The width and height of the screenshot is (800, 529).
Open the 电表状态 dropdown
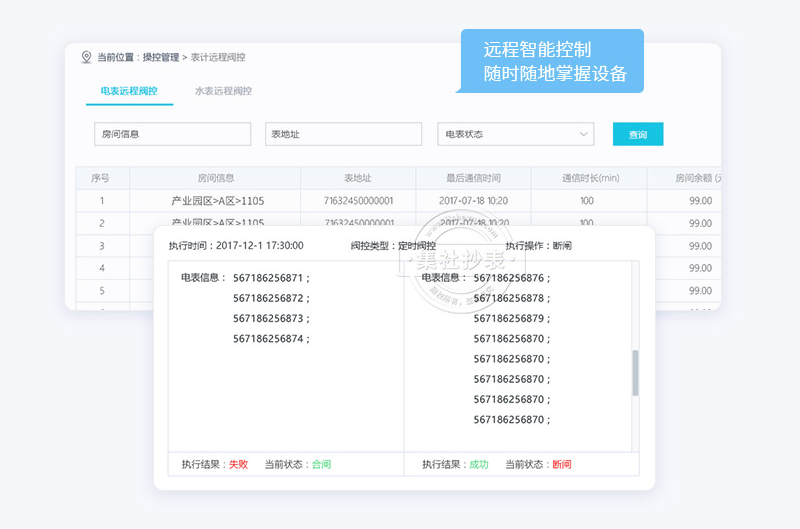click(x=515, y=134)
